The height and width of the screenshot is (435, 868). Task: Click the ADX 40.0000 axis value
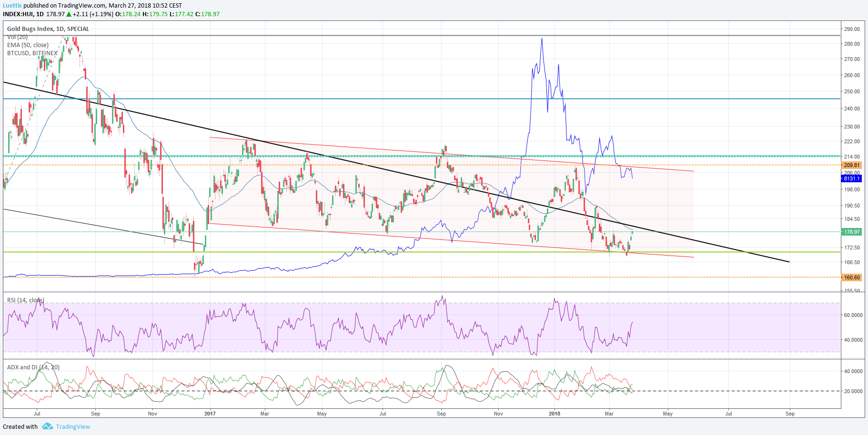(x=853, y=371)
